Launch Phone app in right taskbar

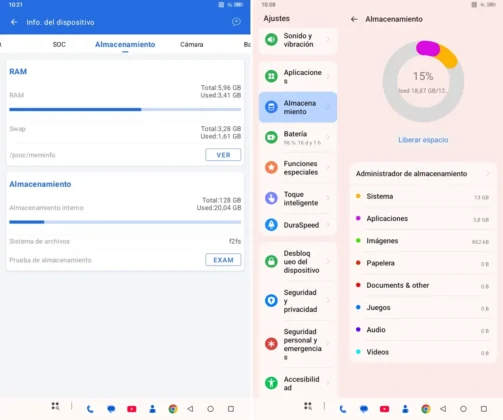[343, 409]
